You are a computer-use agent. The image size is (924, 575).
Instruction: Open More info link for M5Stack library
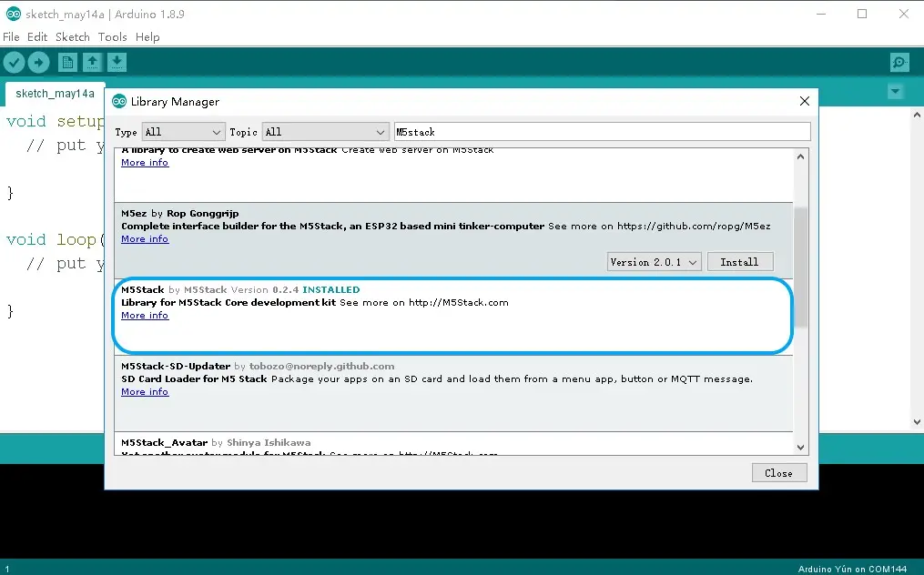coord(145,315)
